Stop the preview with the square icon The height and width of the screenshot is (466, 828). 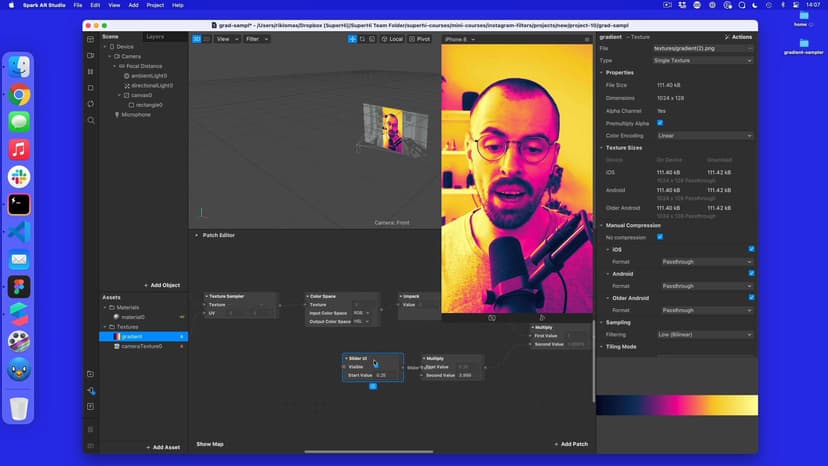point(90,88)
